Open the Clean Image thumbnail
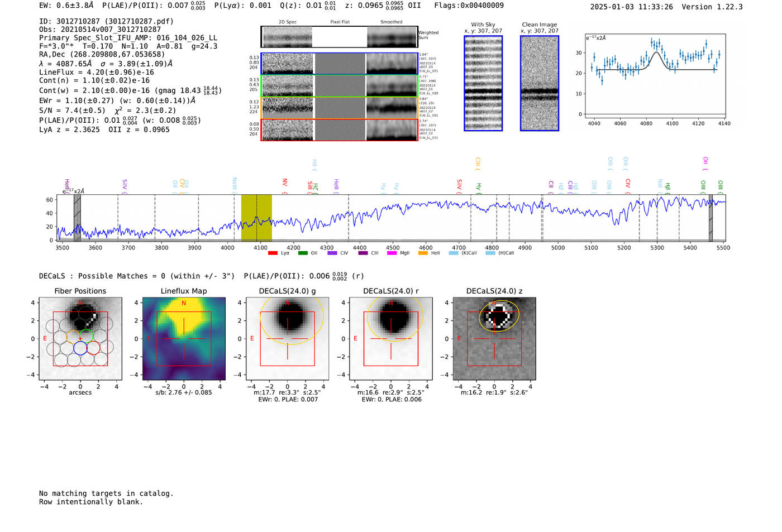The width and height of the screenshot is (782, 532). click(540, 84)
